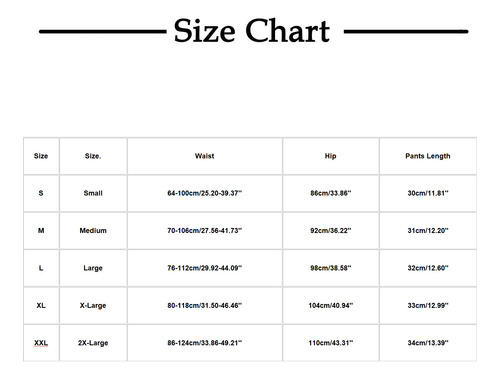Click the 76-112cm waist cell
This screenshot has height=379, width=500.
(x=205, y=268)
